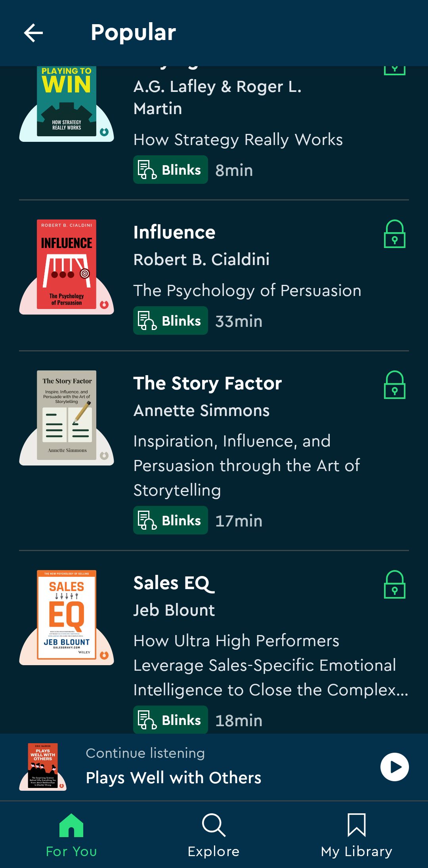Screen dimensions: 428x868
Task: Tap the My Library bookmark icon
Action: pyautogui.click(x=356, y=825)
